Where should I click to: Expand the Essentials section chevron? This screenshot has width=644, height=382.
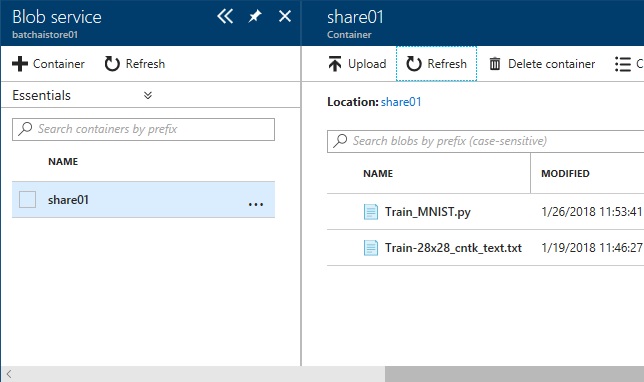pyautogui.click(x=148, y=95)
